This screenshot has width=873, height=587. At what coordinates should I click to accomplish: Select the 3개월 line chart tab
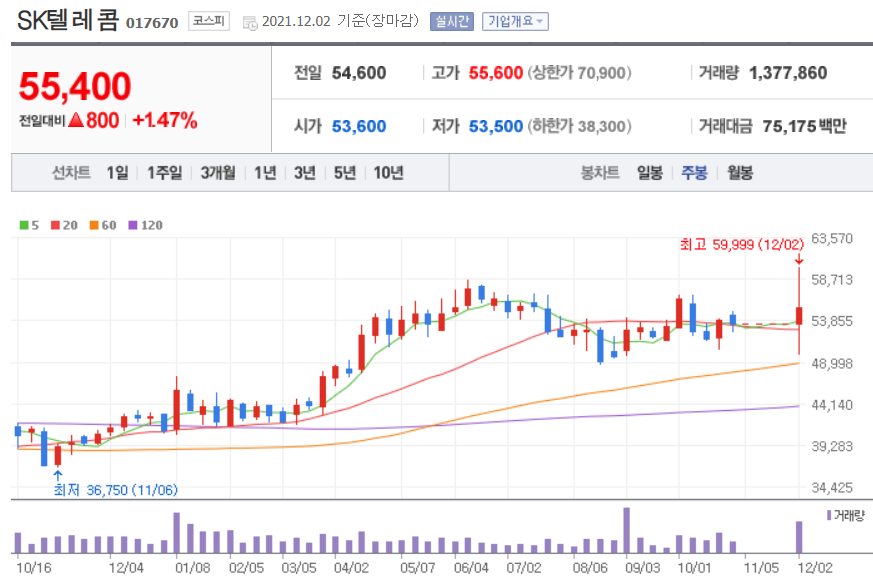[218, 173]
